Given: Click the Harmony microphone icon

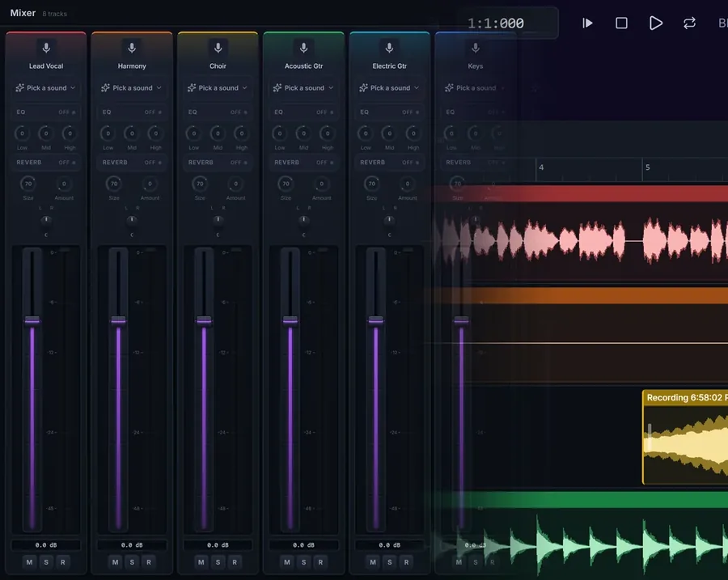Looking at the screenshot, I should 132,48.
